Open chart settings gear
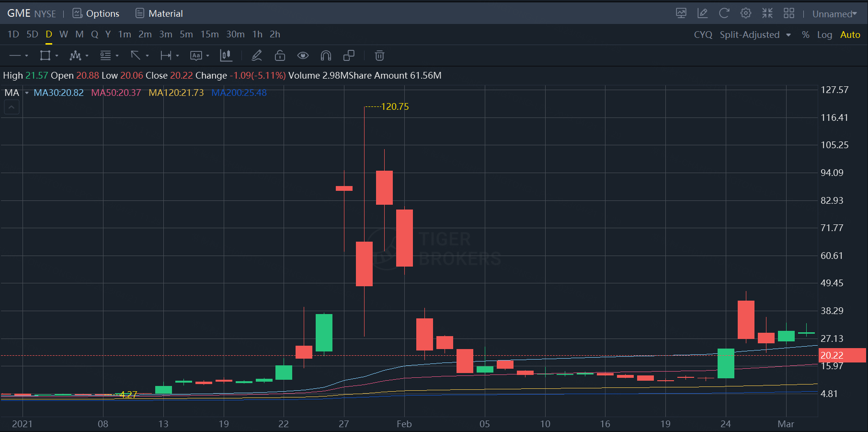The width and height of the screenshot is (868, 432). pos(746,13)
